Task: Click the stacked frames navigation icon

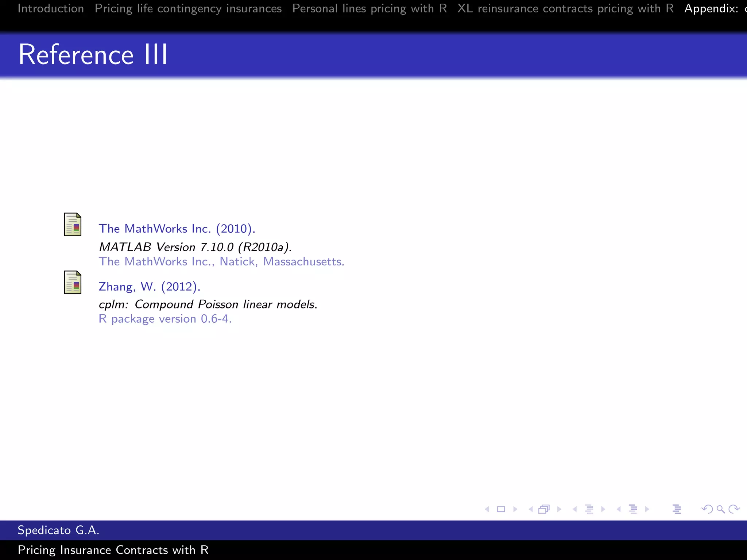Action: pos(544,509)
